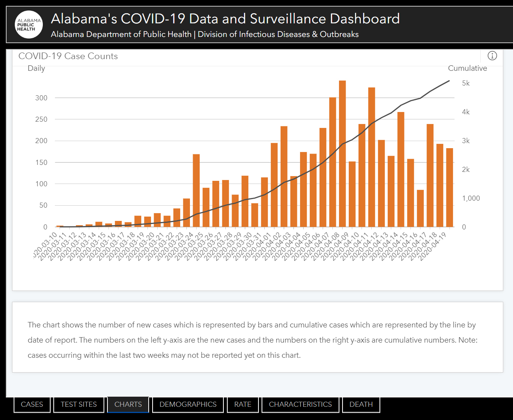Select the CHARTS tab
This screenshot has width=513, height=420.
tap(128, 404)
